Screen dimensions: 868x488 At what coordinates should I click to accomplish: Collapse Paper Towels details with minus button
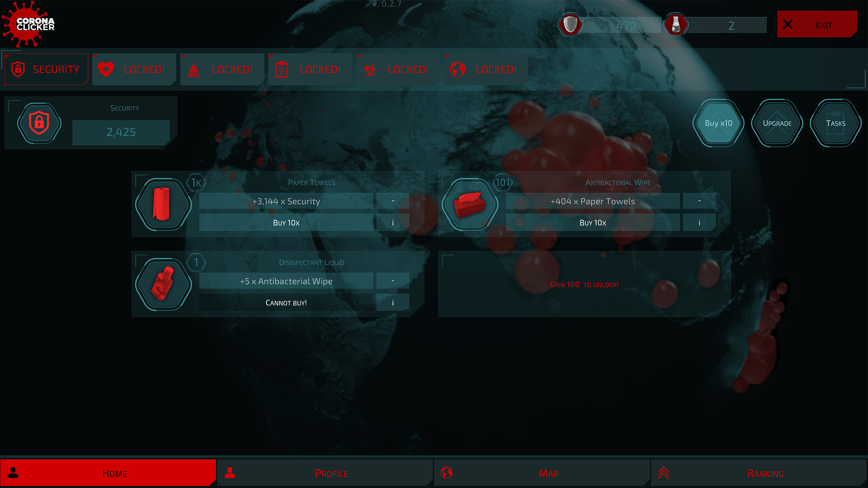(392, 201)
